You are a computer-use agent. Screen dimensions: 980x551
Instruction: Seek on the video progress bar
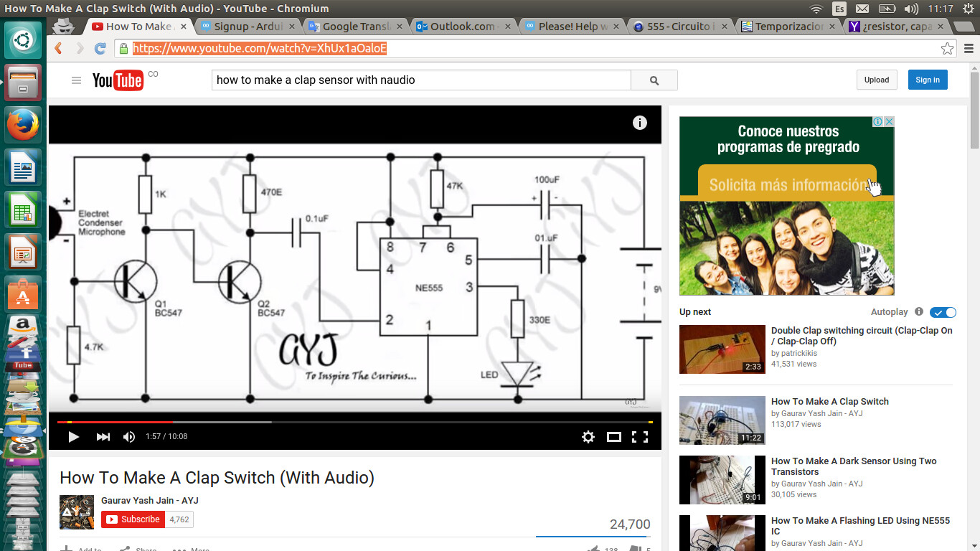pos(355,422)
